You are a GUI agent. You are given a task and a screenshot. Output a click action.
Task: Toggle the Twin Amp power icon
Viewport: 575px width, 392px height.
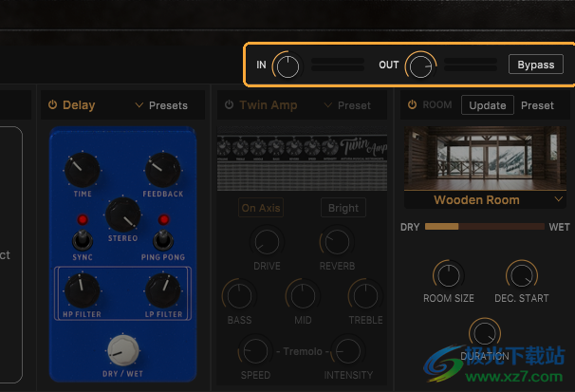230,104
